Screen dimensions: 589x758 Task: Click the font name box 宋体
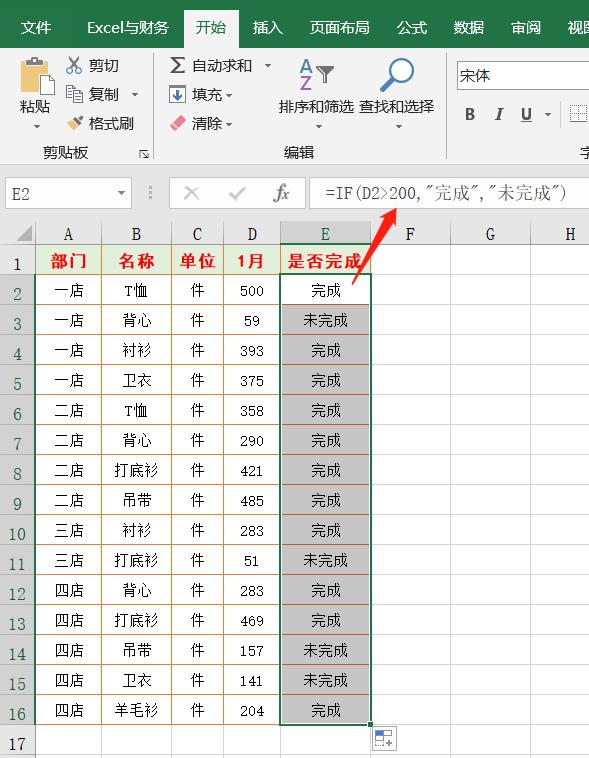pos(523,75)
